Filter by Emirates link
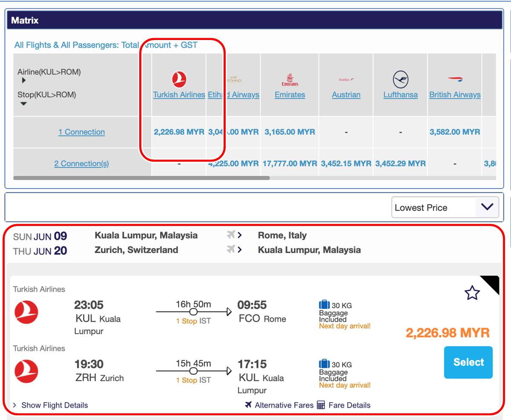The width and height of the screenshot is (511, 420). pos(290,95)
